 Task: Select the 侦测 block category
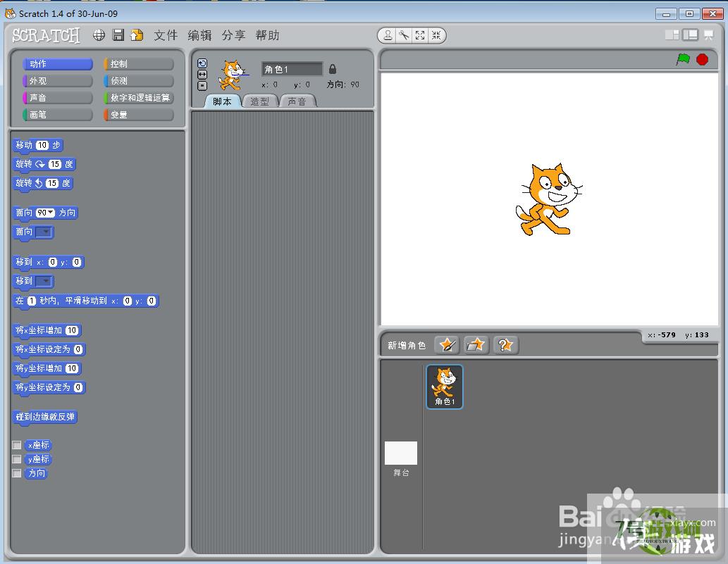tap(139, 81)
